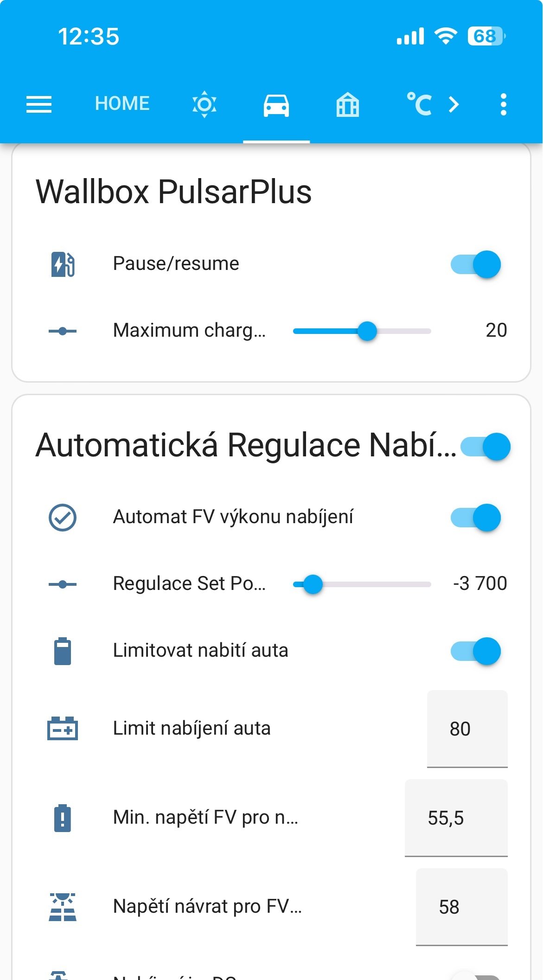543x980 pixels.
Task: Tap the Limitovat nabití auta battery icon
Action: (63, 651)
